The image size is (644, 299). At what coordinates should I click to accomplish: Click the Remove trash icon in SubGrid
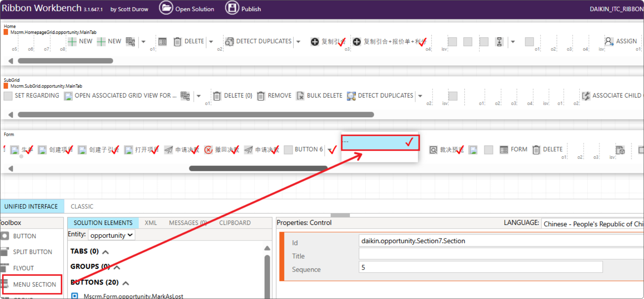pyautogui.click(x=261, y=96)
